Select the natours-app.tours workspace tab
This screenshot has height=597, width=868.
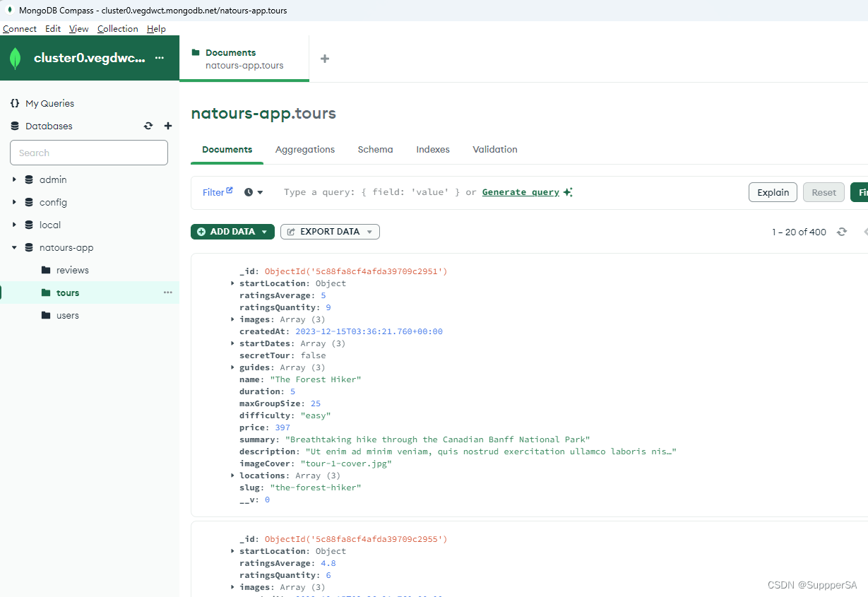(x=244, y=59)
